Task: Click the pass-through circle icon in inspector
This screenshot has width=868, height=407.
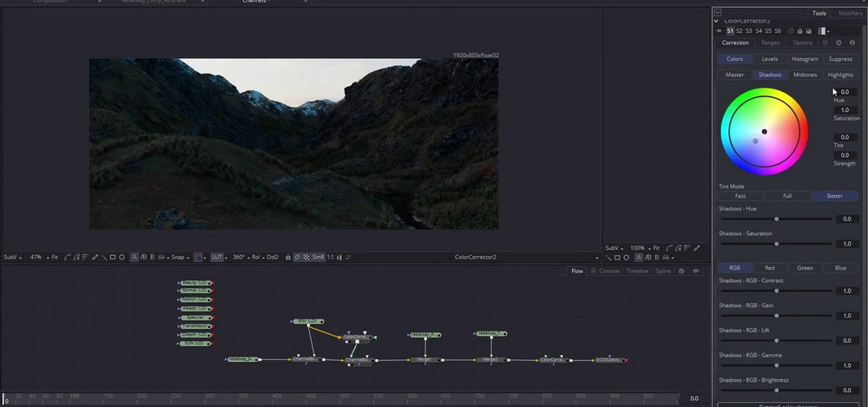Action: tap(791, 31)
